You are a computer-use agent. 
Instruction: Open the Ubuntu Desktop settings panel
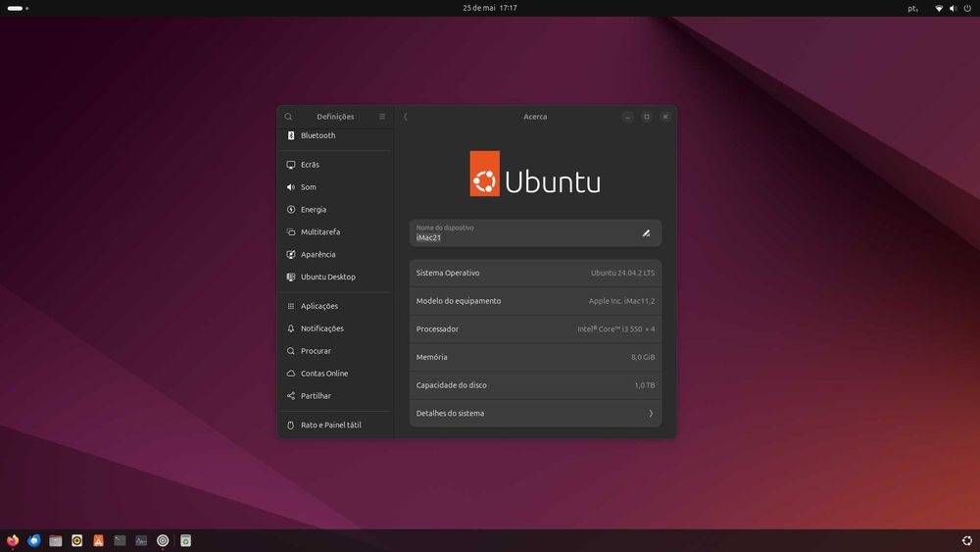point(335,276)
